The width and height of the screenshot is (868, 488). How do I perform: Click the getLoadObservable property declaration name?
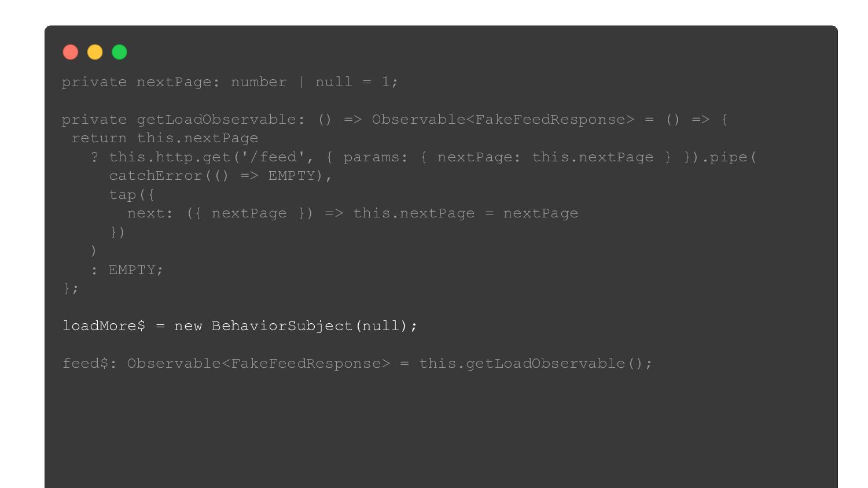[216, 120]
